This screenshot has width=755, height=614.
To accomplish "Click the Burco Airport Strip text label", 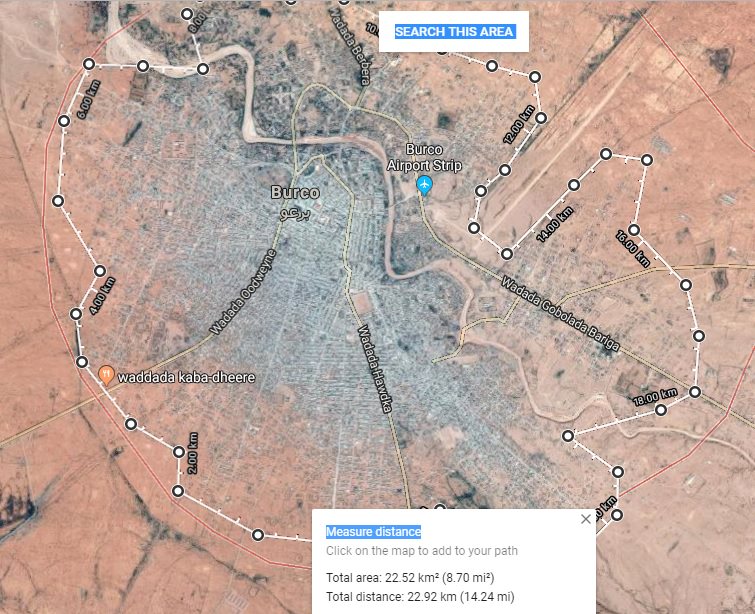I will tap(424, 157).
